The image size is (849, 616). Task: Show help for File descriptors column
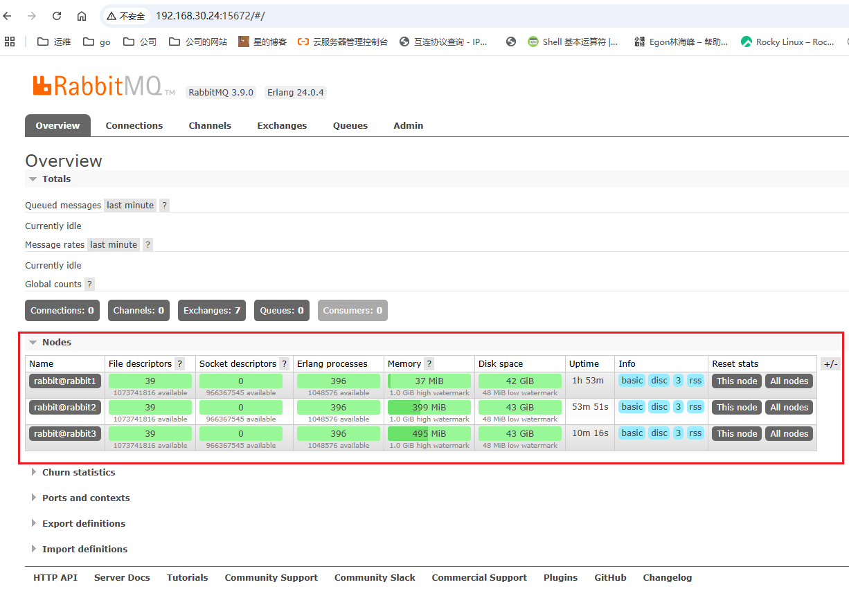tap(180, 364)
